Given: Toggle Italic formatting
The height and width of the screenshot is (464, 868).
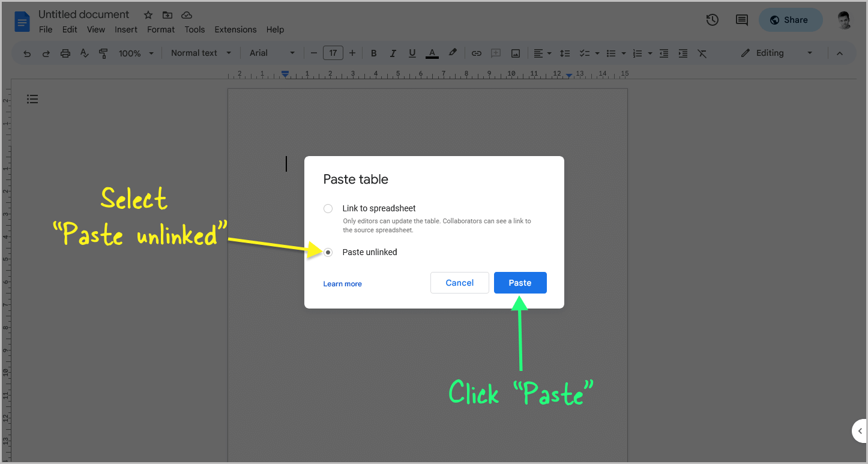Looking at the screenshot, I should (x=393, y=53).
